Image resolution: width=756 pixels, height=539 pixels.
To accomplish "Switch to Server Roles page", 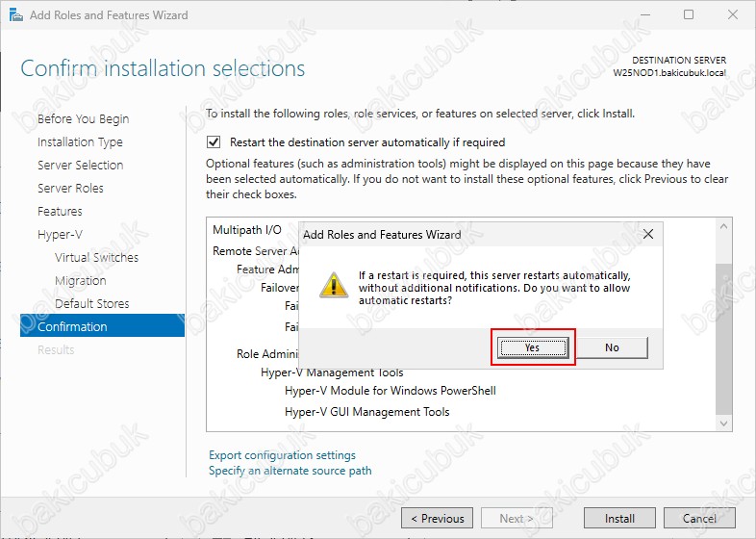I will tap(70, 189).
